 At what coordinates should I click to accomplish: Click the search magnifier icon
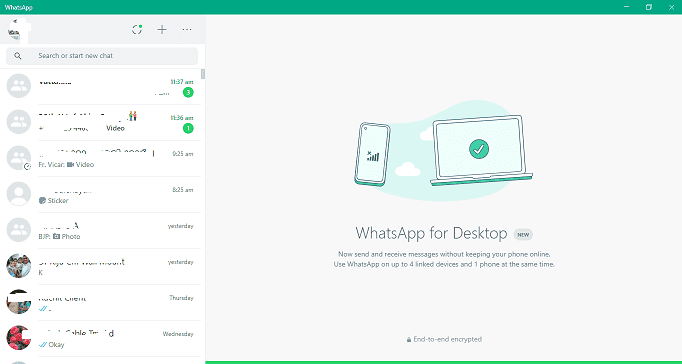18,56
